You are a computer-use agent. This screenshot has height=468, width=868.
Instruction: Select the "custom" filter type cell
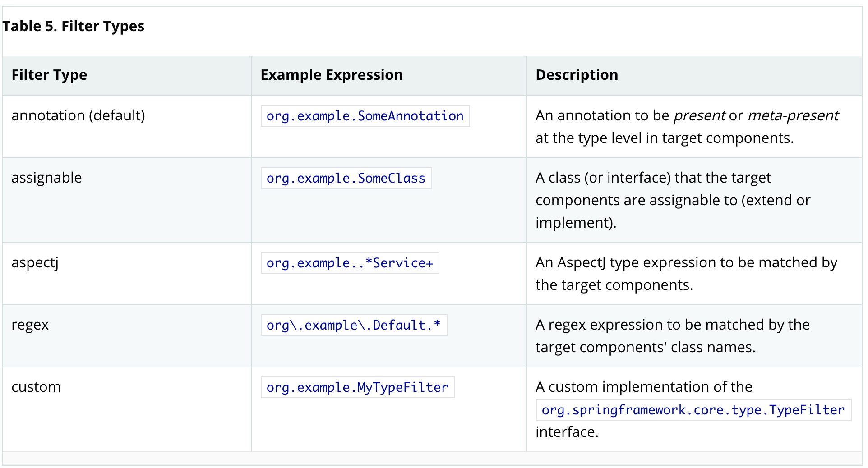pos(36,387)
